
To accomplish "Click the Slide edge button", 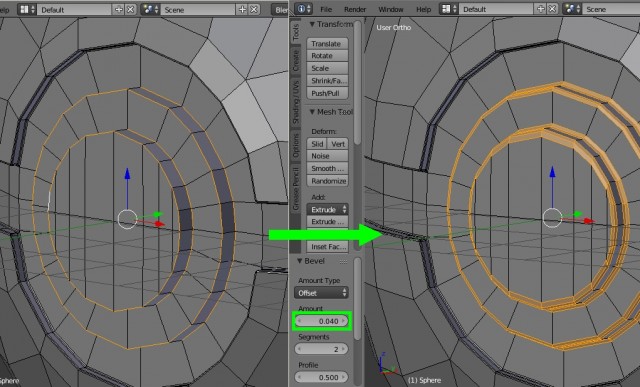I will (317, 144).
